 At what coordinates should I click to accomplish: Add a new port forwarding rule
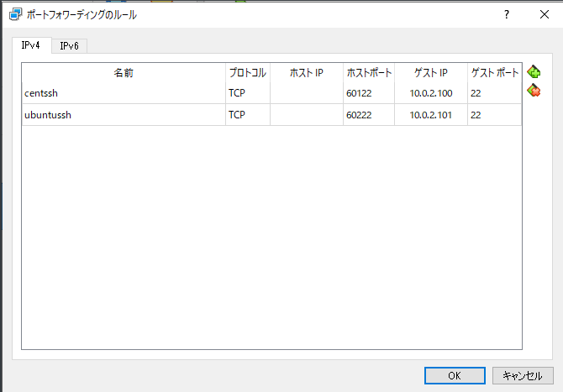[x=534, y=71]
